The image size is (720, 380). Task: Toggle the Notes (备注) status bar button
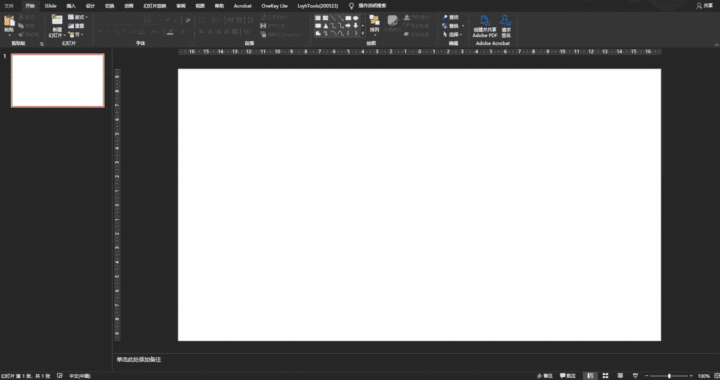click(x=545, y=376)
